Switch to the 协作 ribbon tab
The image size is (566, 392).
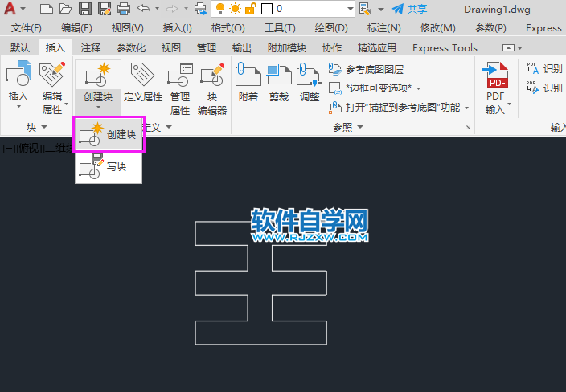pos(332,47)
